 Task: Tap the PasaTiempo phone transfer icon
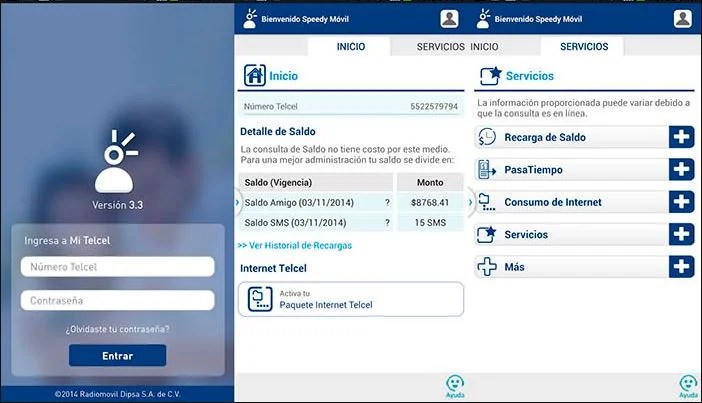(487, 170)
